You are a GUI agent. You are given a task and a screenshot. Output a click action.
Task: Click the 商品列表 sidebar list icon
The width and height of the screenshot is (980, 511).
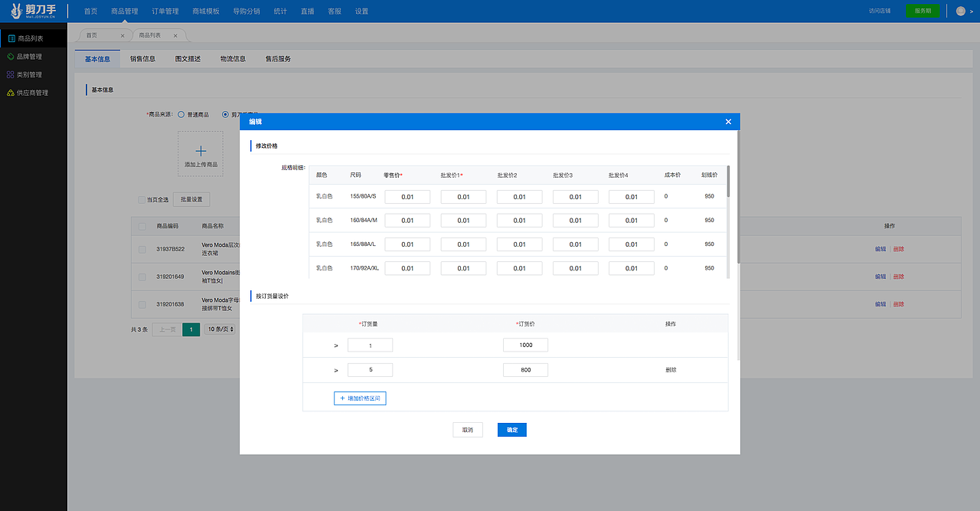[x=11, y=38]
